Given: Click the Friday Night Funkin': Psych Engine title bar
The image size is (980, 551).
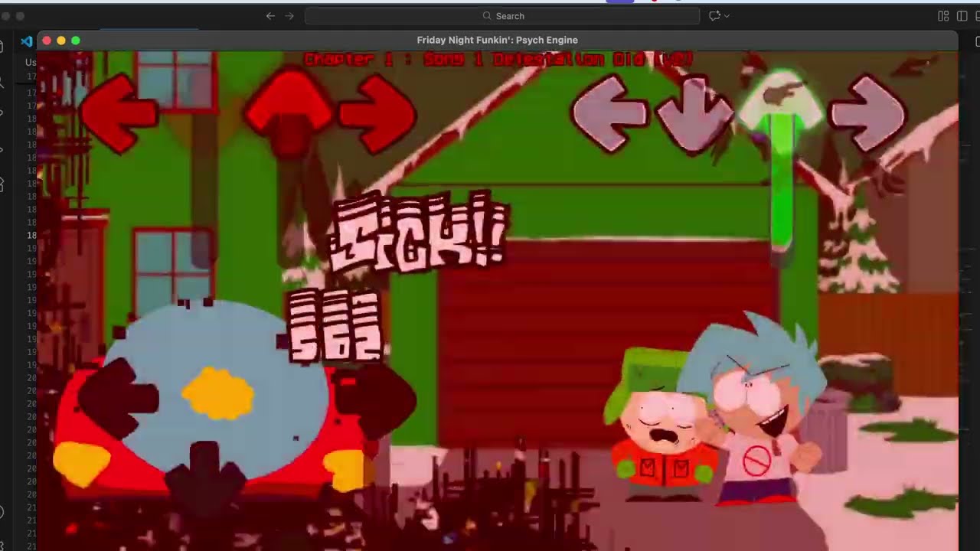Looking at the screenshot, I should click(x=498, y=40).
